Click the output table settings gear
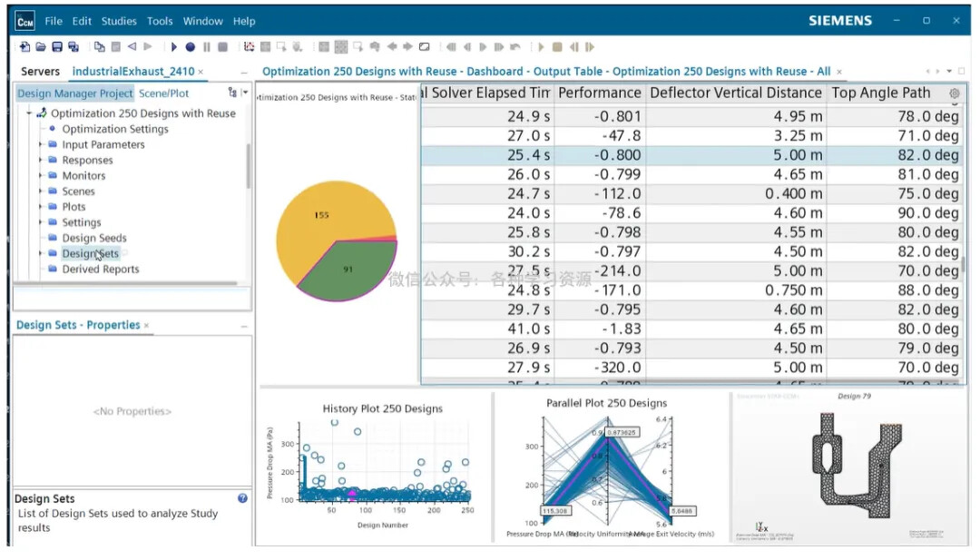Image resolution: width=980 pixels, height=560 pixels. (x=954, y=93)
